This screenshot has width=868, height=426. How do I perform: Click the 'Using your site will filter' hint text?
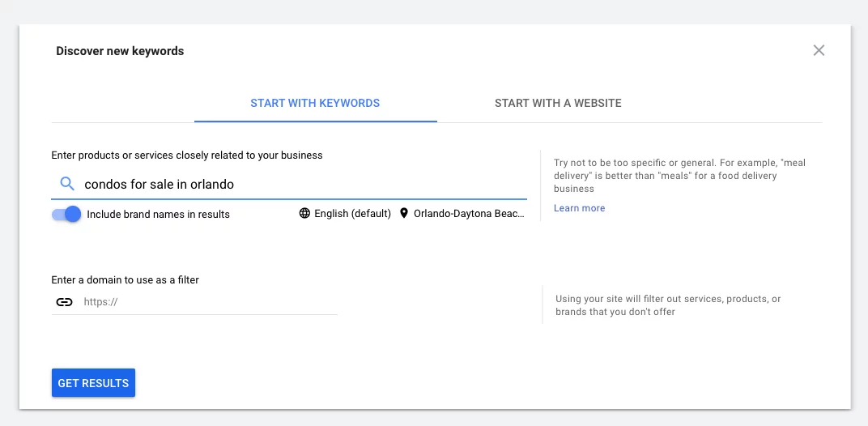coord(668,305)
